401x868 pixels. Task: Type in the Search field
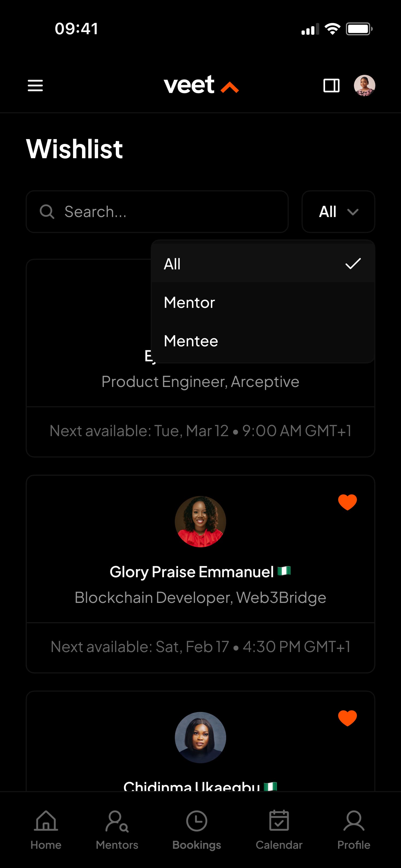[168, 212]
